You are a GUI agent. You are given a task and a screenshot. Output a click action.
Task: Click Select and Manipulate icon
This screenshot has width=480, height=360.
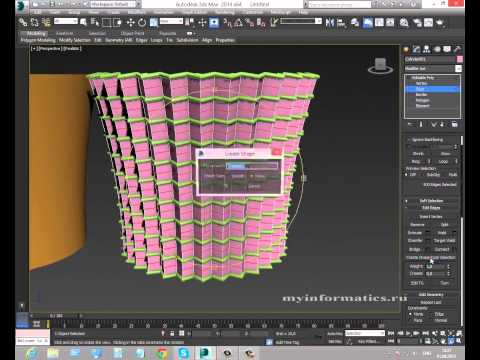(202, 22)
